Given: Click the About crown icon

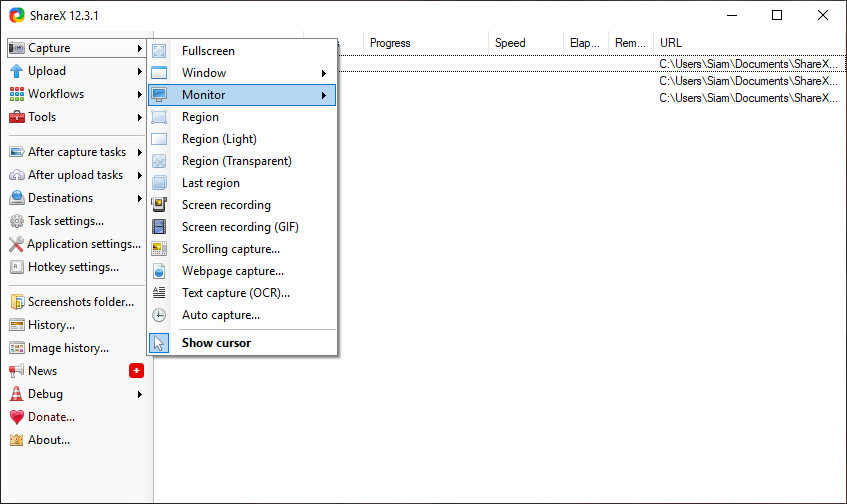Looking at the screenshot, I should pos(17,440).
